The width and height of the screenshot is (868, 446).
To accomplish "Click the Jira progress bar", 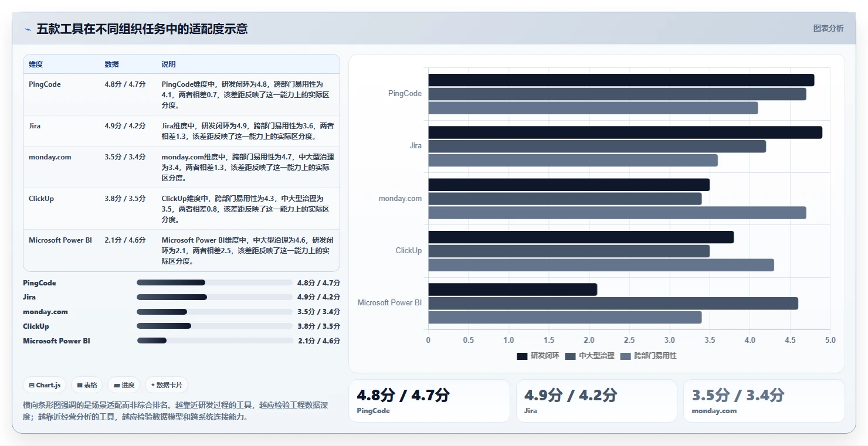I will (214, 297).
